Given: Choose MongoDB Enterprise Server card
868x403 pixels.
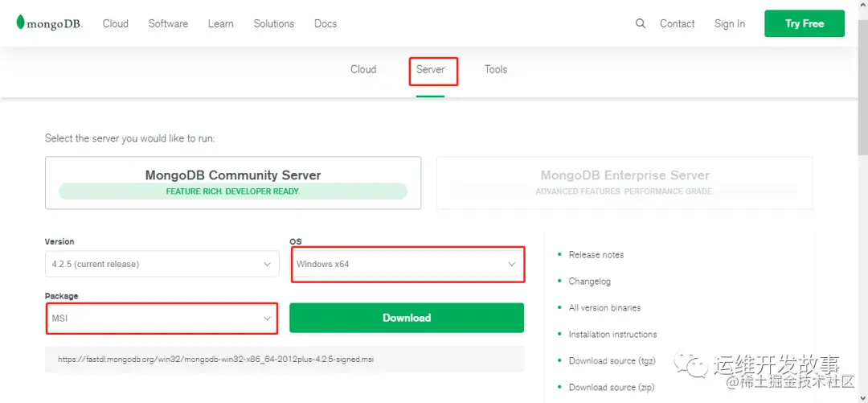Looking at the screenshot, I should (625, 183).
